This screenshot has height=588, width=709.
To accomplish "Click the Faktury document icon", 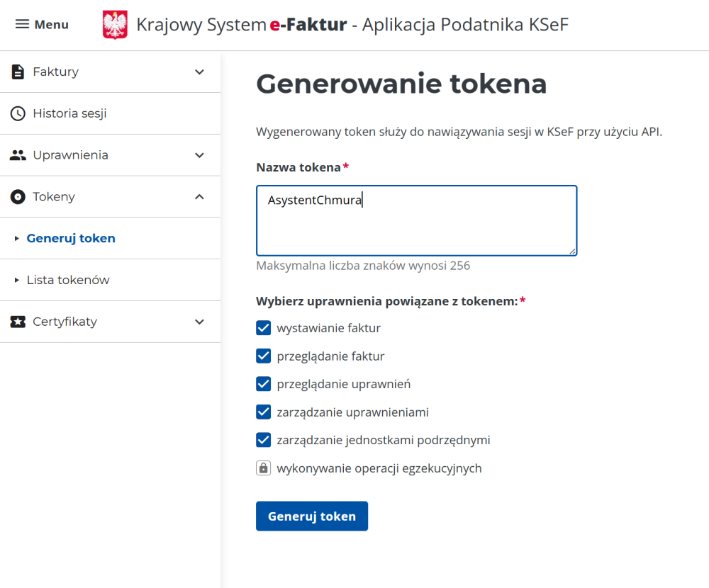I will click(x=18, y=72).
